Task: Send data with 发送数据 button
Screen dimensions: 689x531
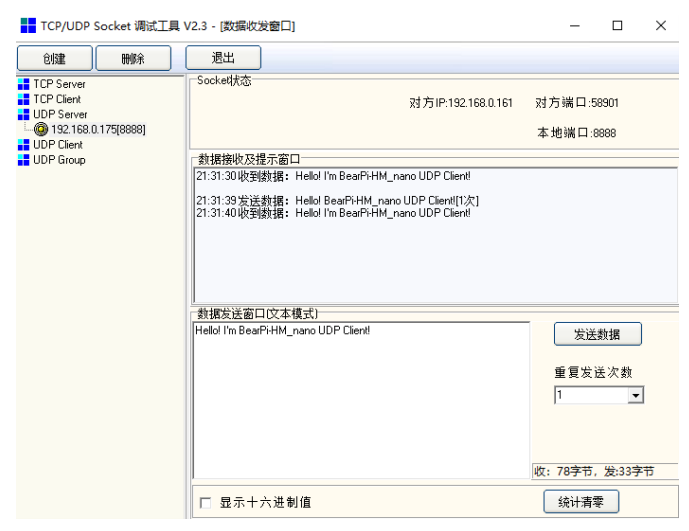Action: [x=598, y=334]
